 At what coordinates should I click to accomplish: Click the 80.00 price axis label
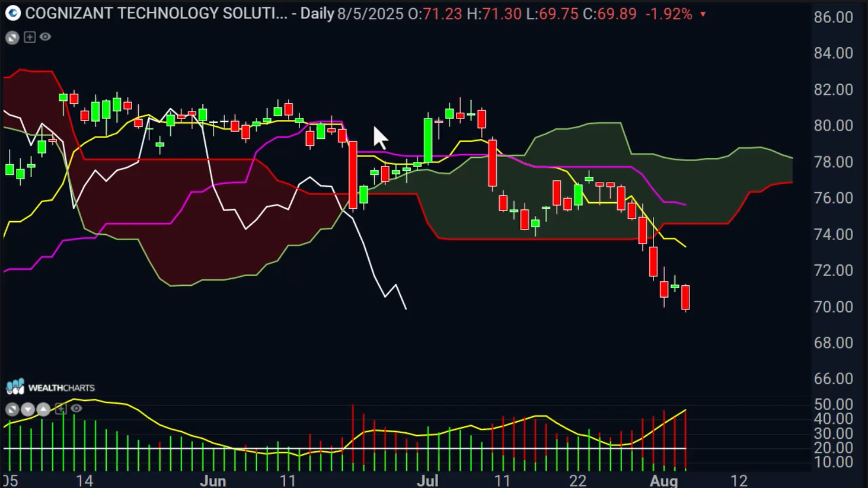pyautogui.click(x=834, y=125)
